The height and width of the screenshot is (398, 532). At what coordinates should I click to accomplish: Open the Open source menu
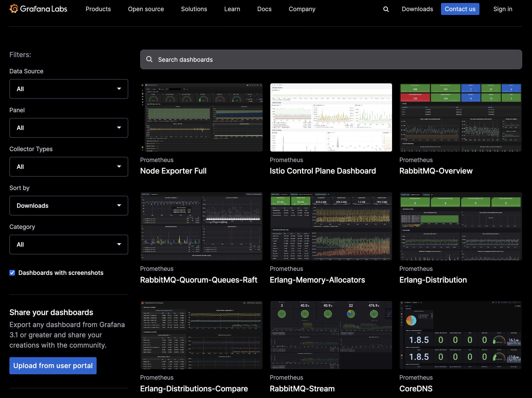[x=146, y=9]
